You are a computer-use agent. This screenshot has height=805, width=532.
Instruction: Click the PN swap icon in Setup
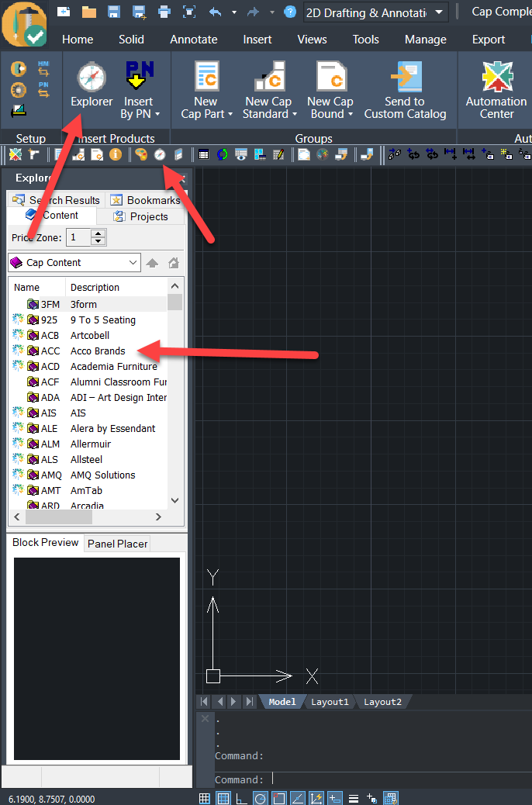tap(43, 89)
